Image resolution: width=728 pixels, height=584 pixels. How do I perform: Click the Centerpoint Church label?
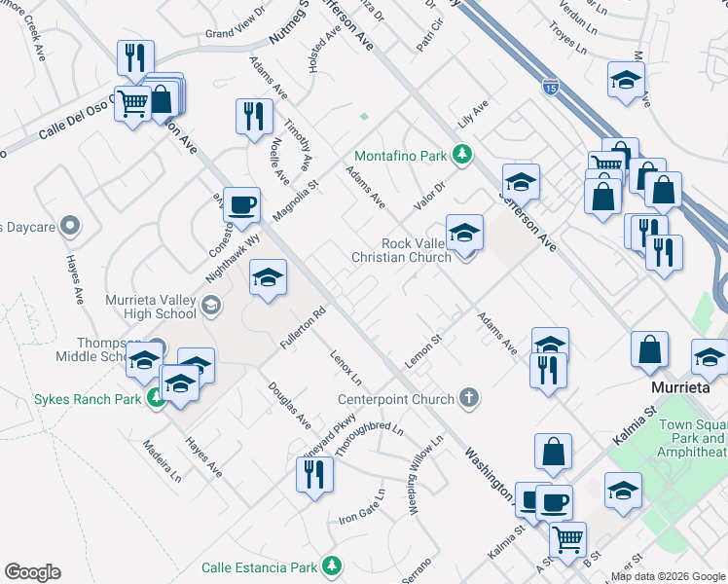395,399
